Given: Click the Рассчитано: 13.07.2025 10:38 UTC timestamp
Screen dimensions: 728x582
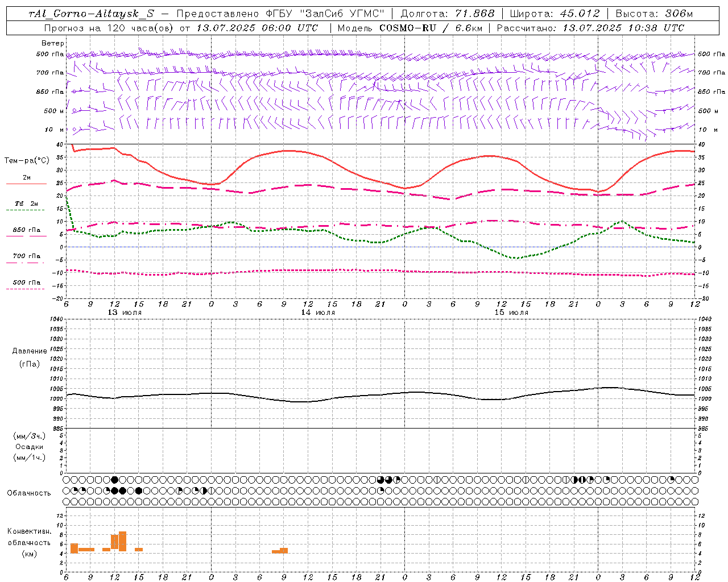Looking at the screenshot, I should click(590, 28).
